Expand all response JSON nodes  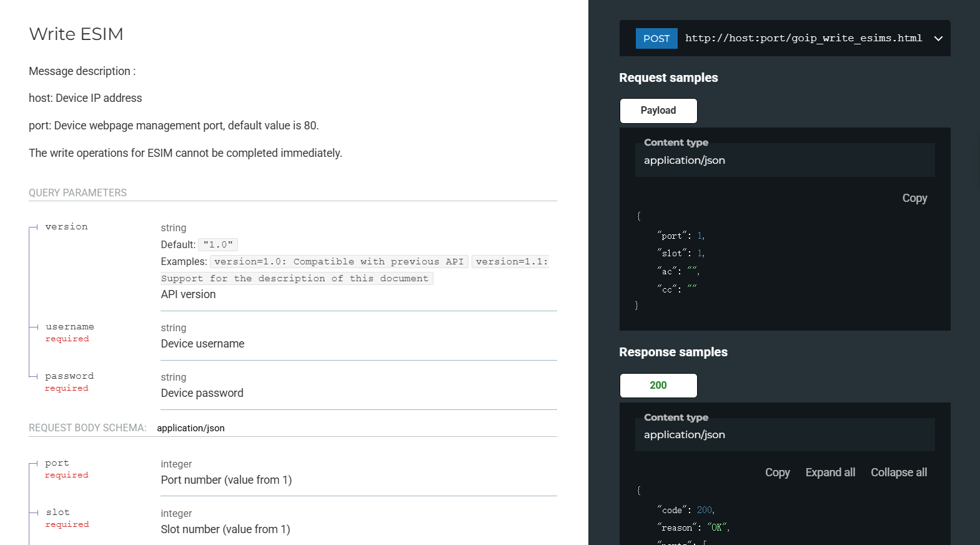coord(829,472)
